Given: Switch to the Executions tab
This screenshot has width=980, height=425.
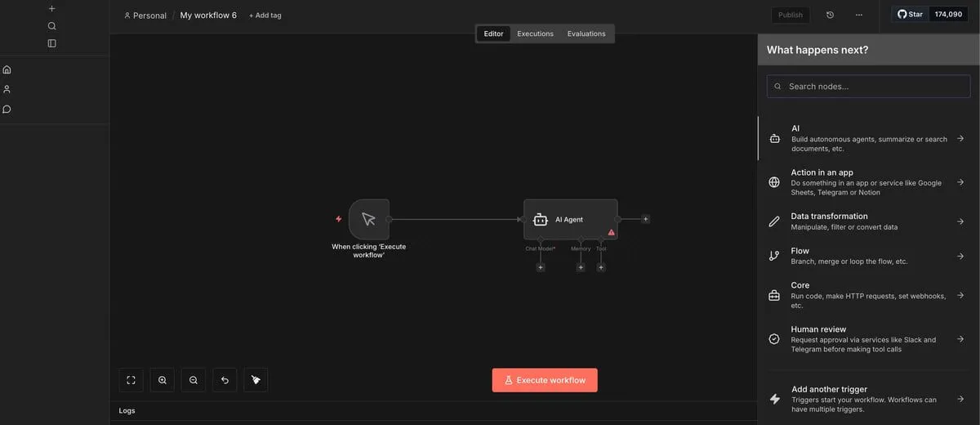Looking at the screenshot, I should 535,34.
